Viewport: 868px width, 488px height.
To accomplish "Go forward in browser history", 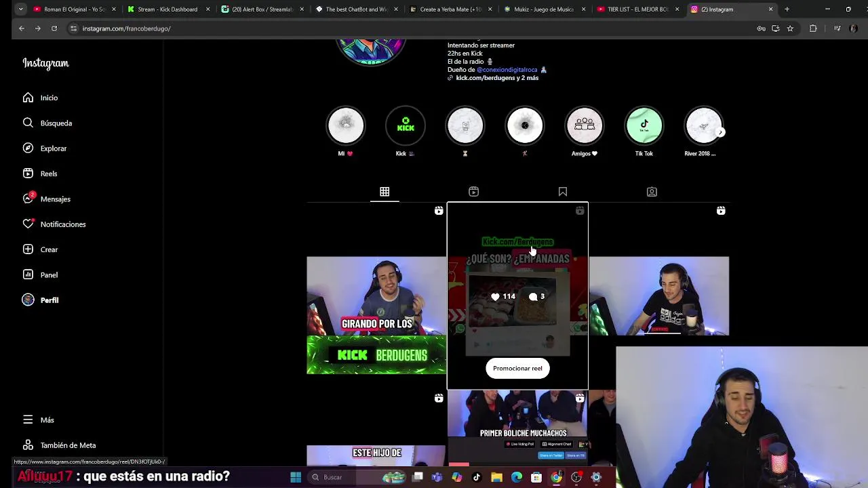I will [38, 28].
